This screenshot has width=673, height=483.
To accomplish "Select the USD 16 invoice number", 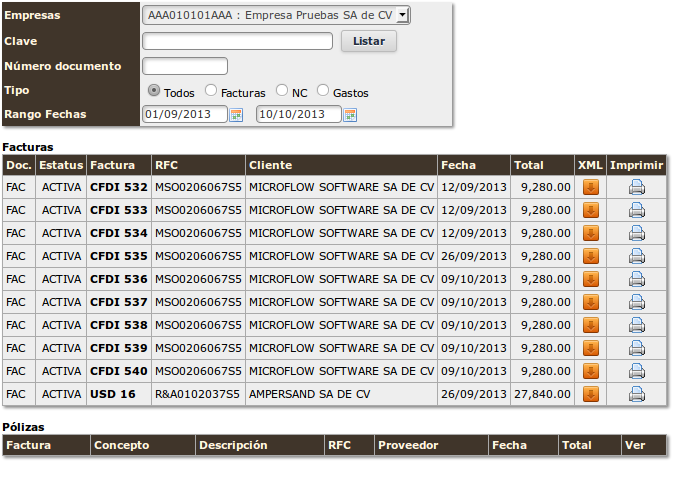I will [113, 394].
